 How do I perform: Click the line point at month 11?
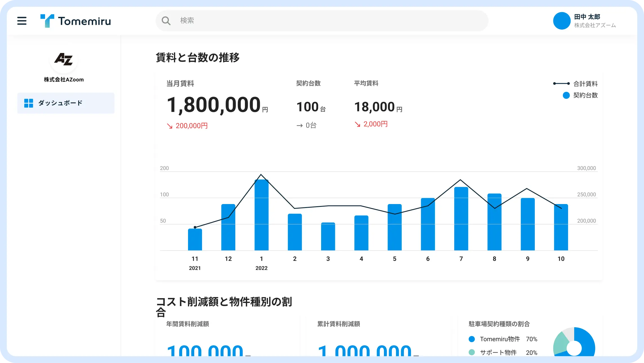[195, 227]
